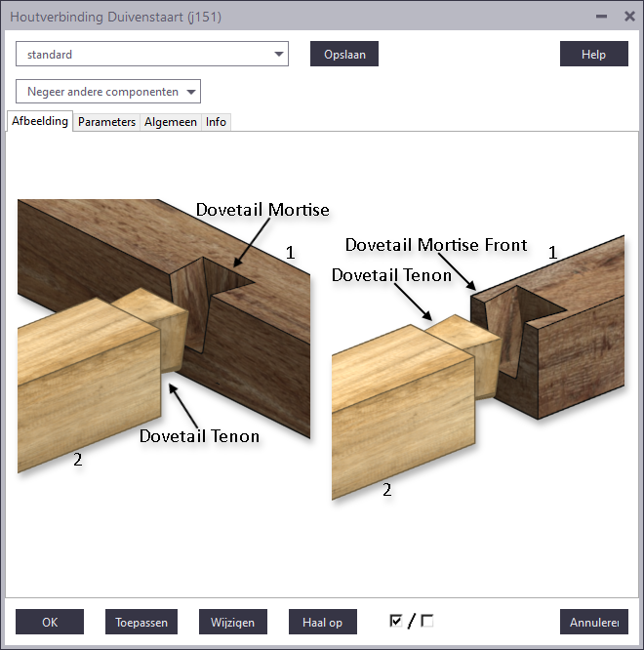The image size is (644, 650).
Task: Click the Wijzigen button
Action: (x=232, y=622)
